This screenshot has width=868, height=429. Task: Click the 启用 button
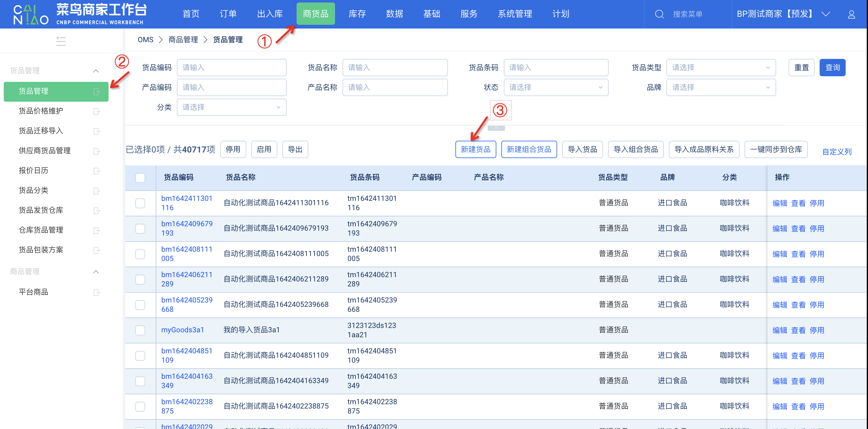pos(264,149)
